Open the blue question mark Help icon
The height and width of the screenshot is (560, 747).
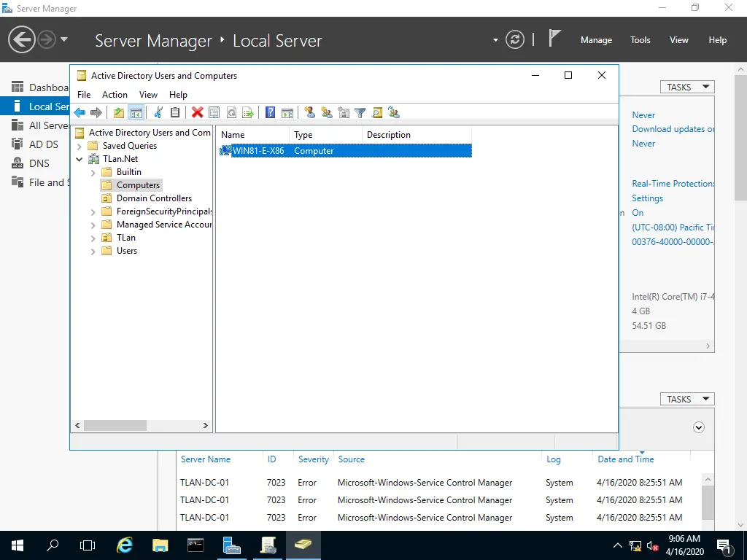coord(270,113)
